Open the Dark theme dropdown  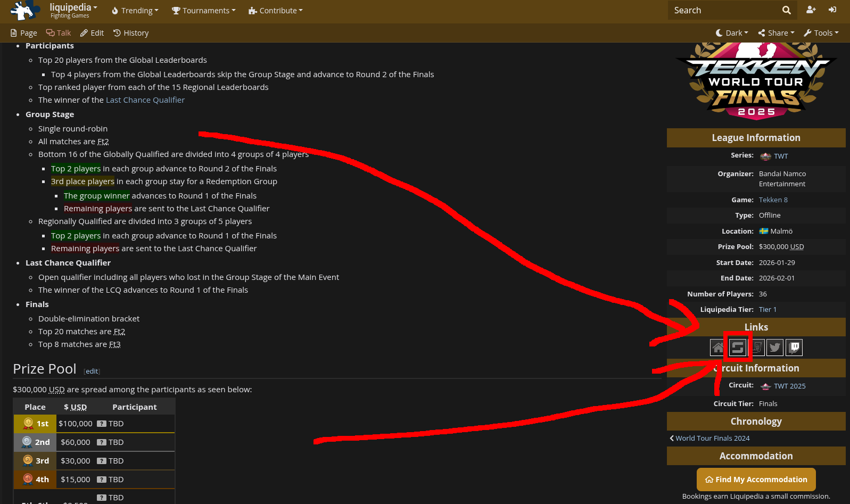click(x=732, y=33)
